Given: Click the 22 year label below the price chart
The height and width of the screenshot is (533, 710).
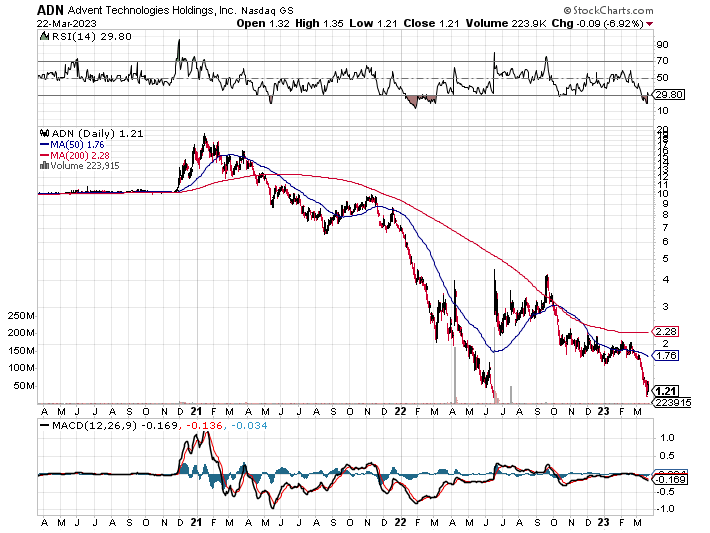Looking at the screenshot, I should point(400,411).
